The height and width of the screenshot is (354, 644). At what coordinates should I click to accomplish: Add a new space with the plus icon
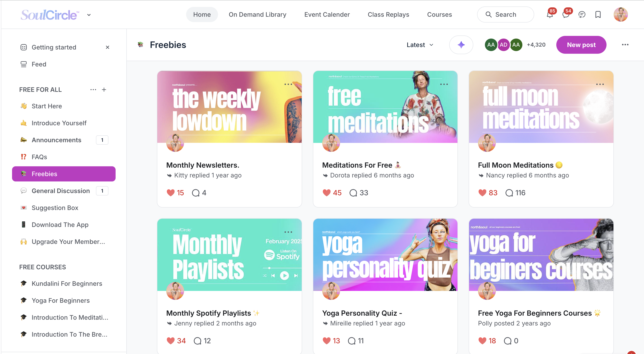point(104,89)
